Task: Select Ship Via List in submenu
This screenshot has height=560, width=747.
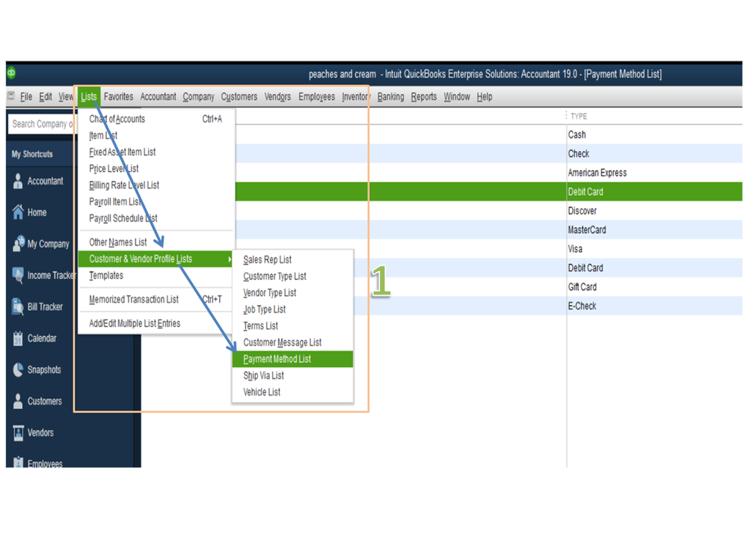Action: tap(292, 376)
